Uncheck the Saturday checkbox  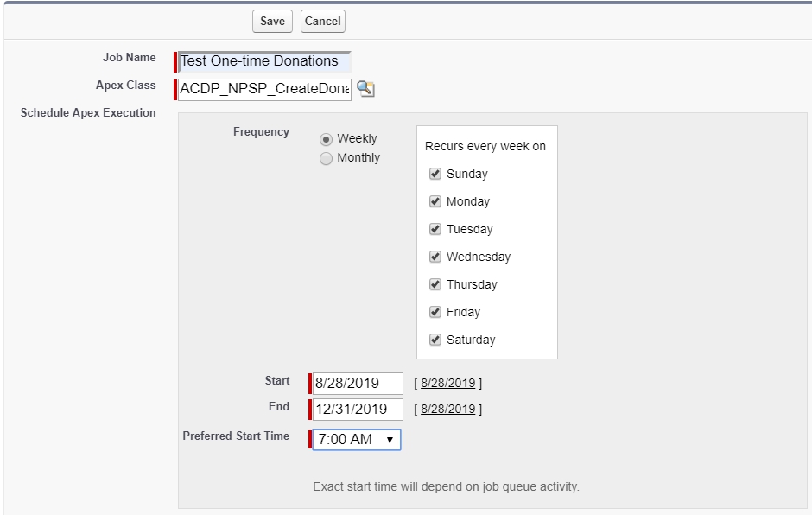point(435,340)
